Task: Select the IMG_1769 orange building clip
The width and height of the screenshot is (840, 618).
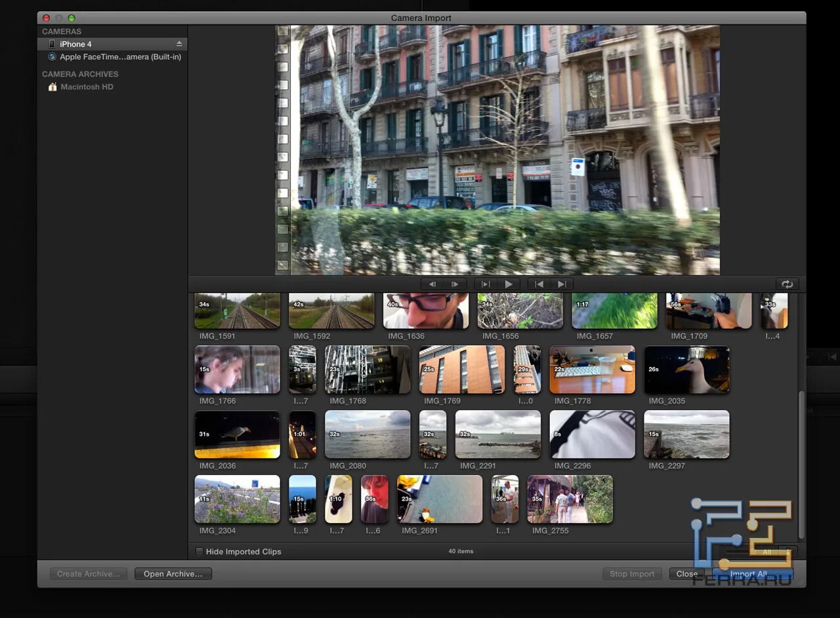Action: point(462,370)
